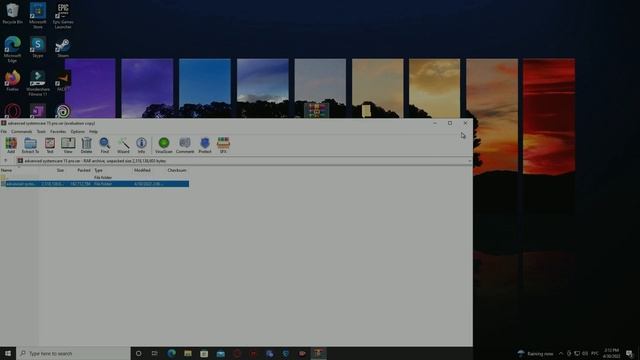The height and width of the screenshot is (360, 640).
Task: Click the Protect shield icon
Action: click(205, 145)
